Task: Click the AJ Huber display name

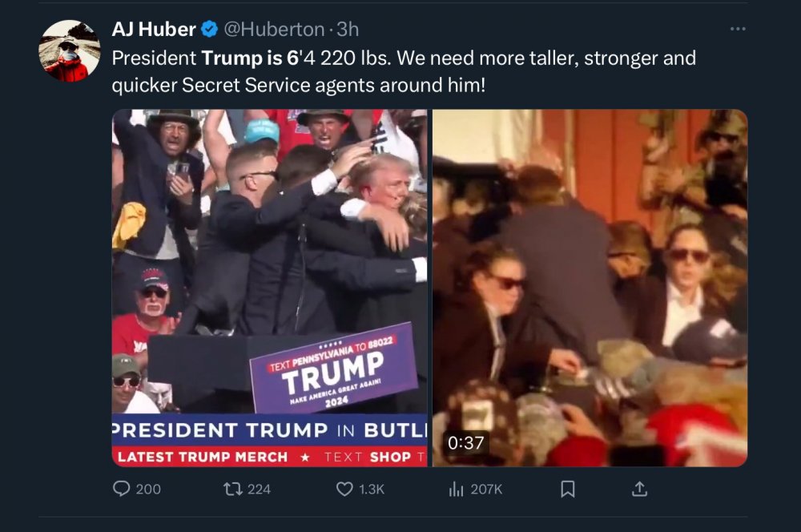Action: [154, 29]
